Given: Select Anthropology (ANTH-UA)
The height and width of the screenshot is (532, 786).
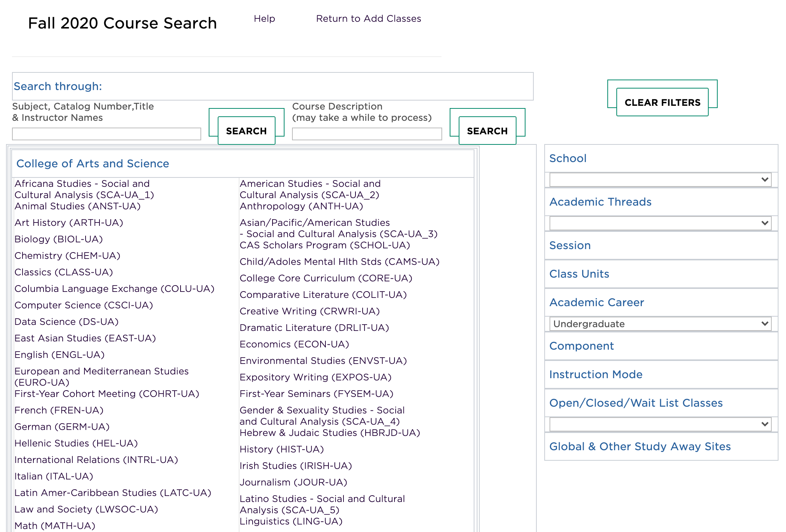Looking at the screenshot, I should (301, 206).
